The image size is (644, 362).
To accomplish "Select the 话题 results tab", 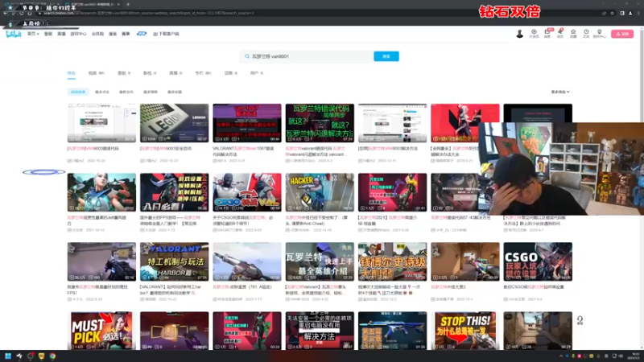I will 230,73.
